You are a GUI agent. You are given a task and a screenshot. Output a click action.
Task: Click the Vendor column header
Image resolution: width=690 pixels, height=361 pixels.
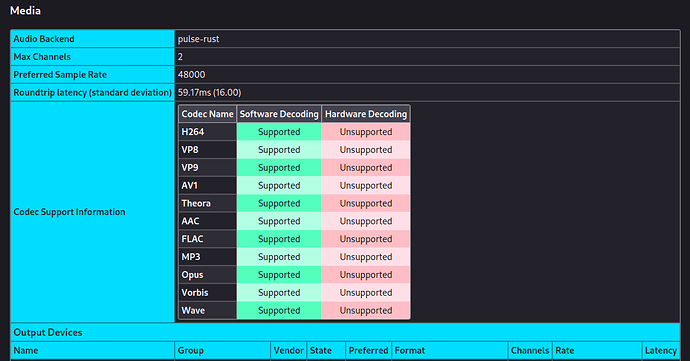(288, 350)
